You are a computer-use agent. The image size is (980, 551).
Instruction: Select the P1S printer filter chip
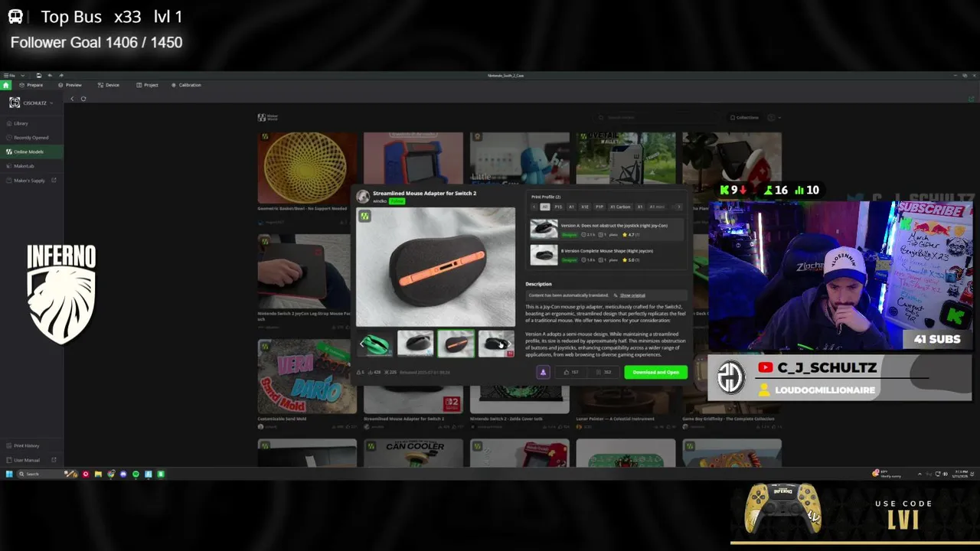(558, 207)
